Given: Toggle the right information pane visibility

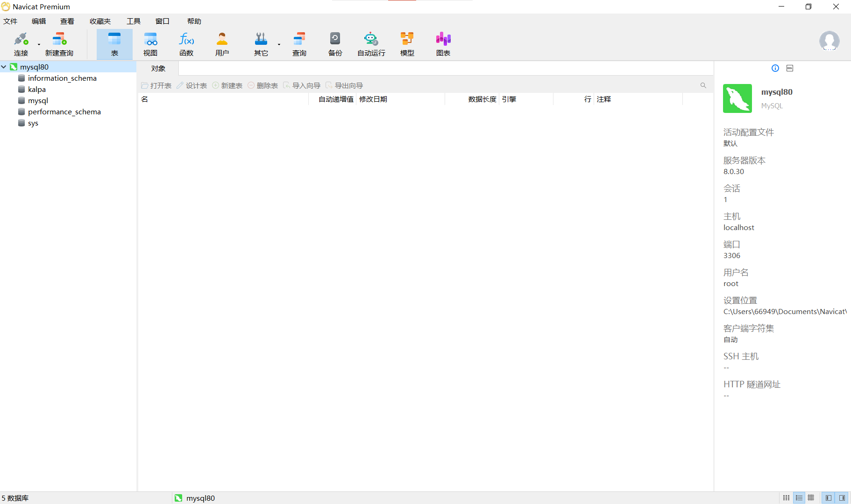Looking at the screenshot, I should coord(842,498).
